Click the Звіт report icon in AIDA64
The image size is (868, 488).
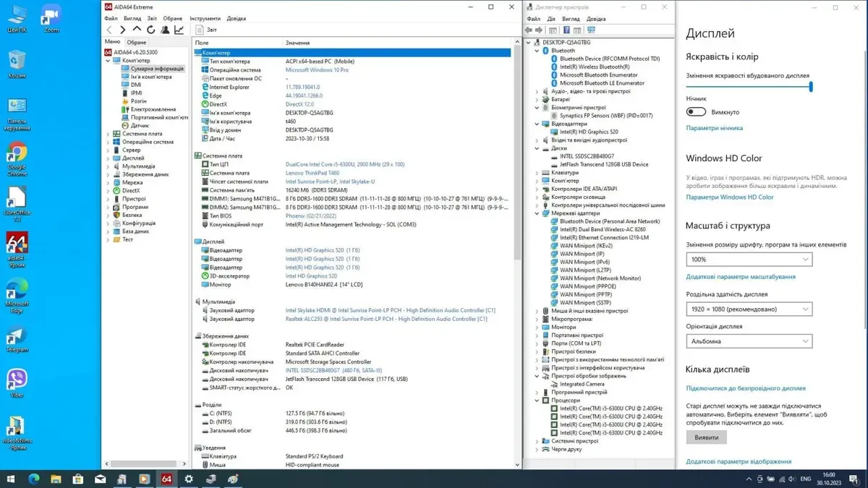click(200, 30)
